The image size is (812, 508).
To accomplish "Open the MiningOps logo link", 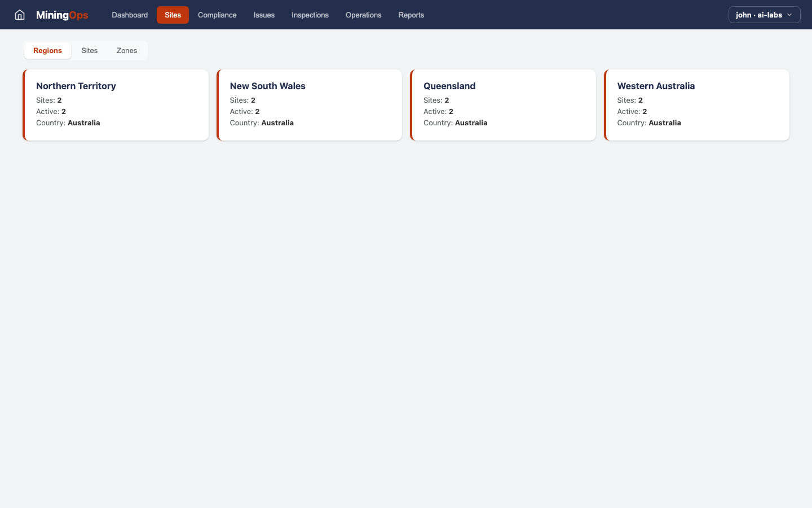I will click(x=62, y=15).
